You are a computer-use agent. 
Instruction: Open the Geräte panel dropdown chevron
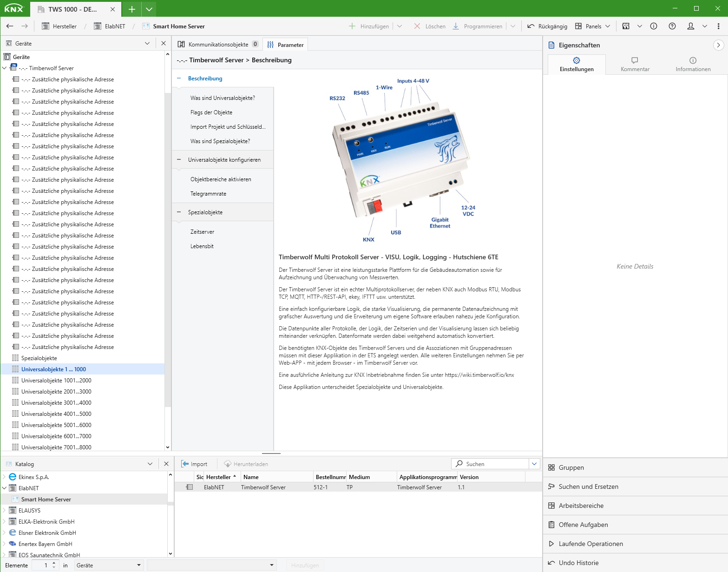[x=147, y=43]
